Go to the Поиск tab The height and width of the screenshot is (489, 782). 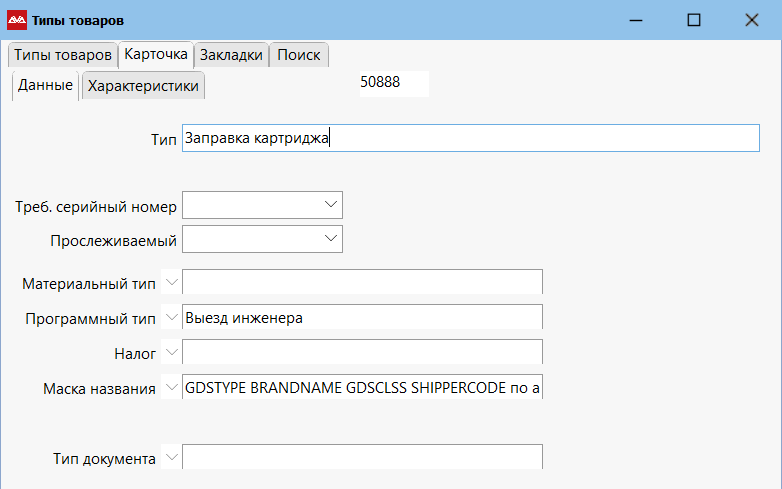click(x=298, y=55)
